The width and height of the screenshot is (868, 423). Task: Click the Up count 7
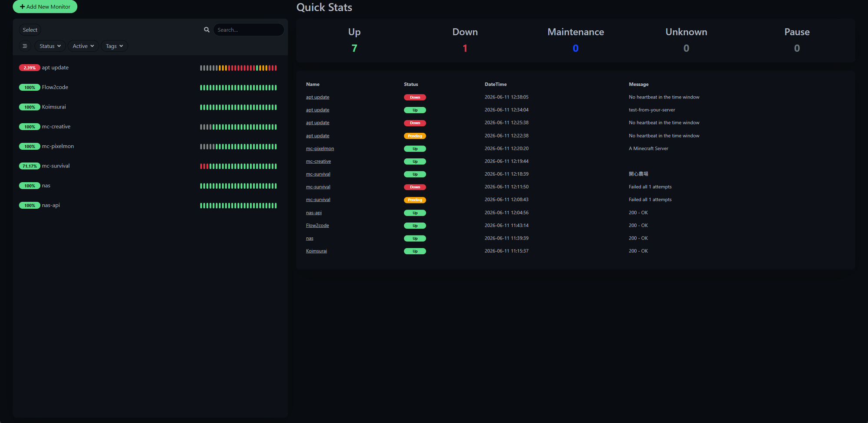(354, 48)
